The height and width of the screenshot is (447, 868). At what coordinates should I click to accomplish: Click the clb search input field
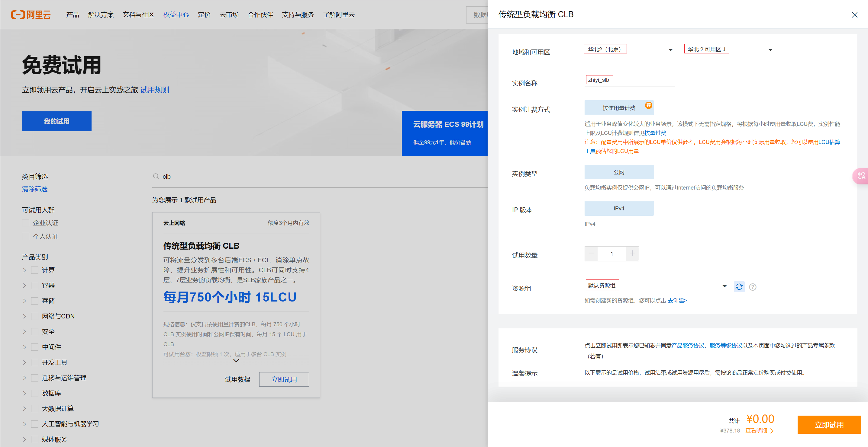320,176
